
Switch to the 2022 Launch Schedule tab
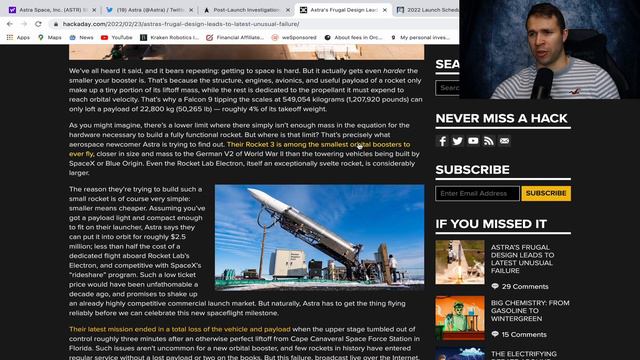427,10
